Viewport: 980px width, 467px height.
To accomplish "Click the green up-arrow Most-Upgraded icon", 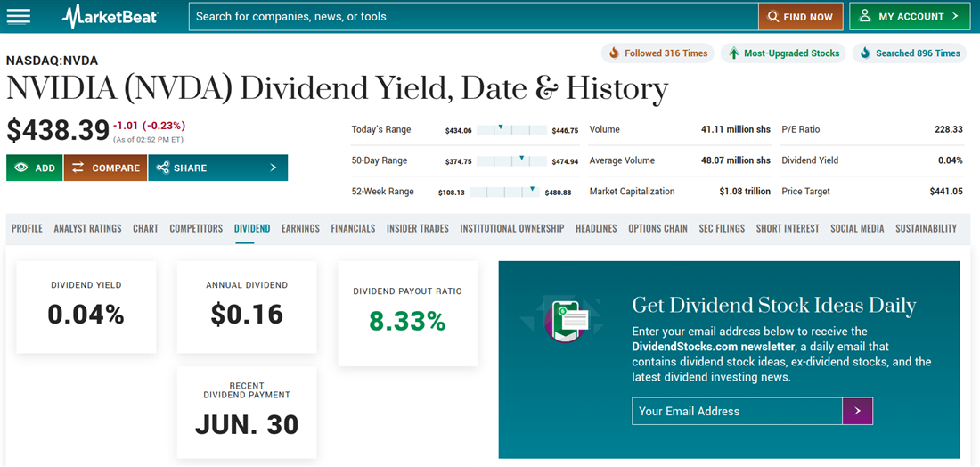I will (x=733, y=53).
